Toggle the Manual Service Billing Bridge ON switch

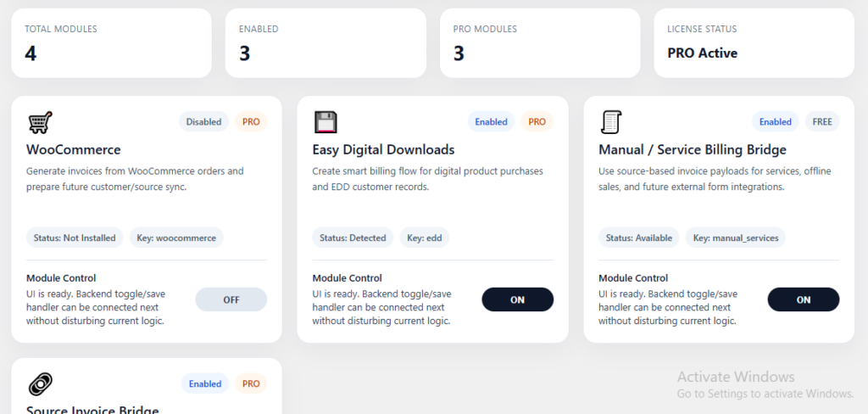[x=804, y=299]
